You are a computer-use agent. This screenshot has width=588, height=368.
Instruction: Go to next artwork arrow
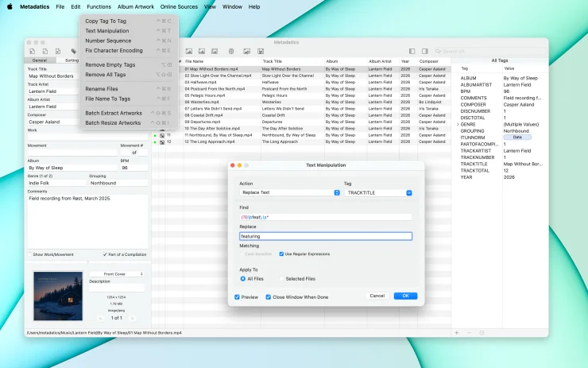coord(132,318)
